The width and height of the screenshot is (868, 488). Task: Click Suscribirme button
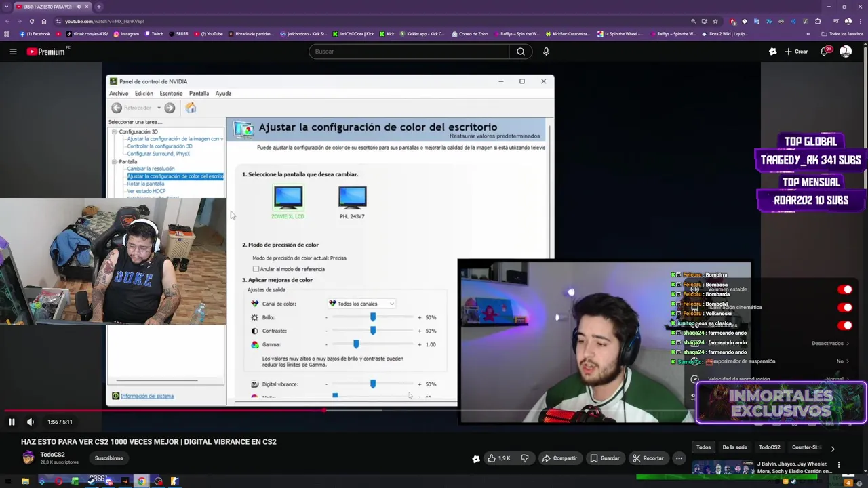coord(109,458)
